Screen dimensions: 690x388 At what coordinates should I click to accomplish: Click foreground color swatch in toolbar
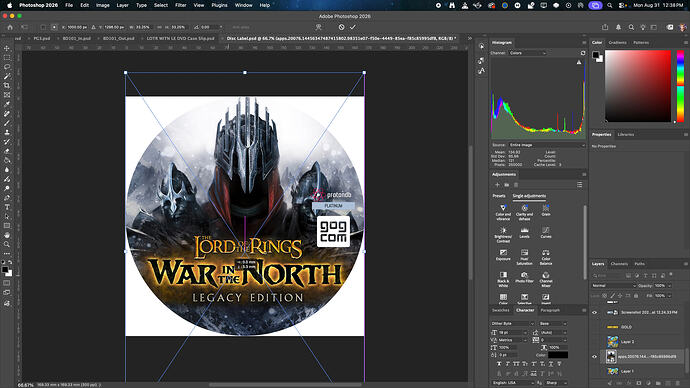(x=5, y=269)
